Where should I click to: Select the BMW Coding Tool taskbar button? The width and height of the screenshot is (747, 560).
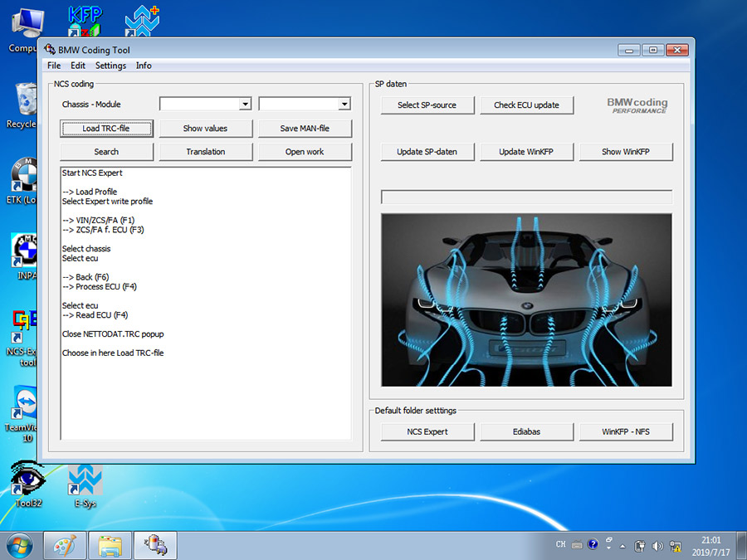155,546
